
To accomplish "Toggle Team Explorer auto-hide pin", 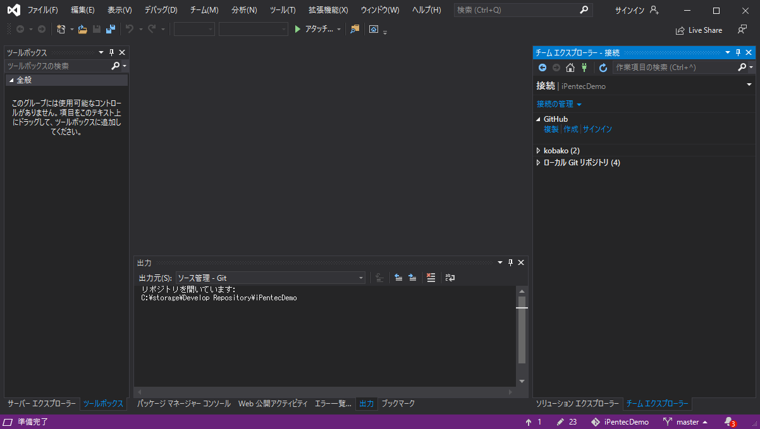I will point(738,52).
